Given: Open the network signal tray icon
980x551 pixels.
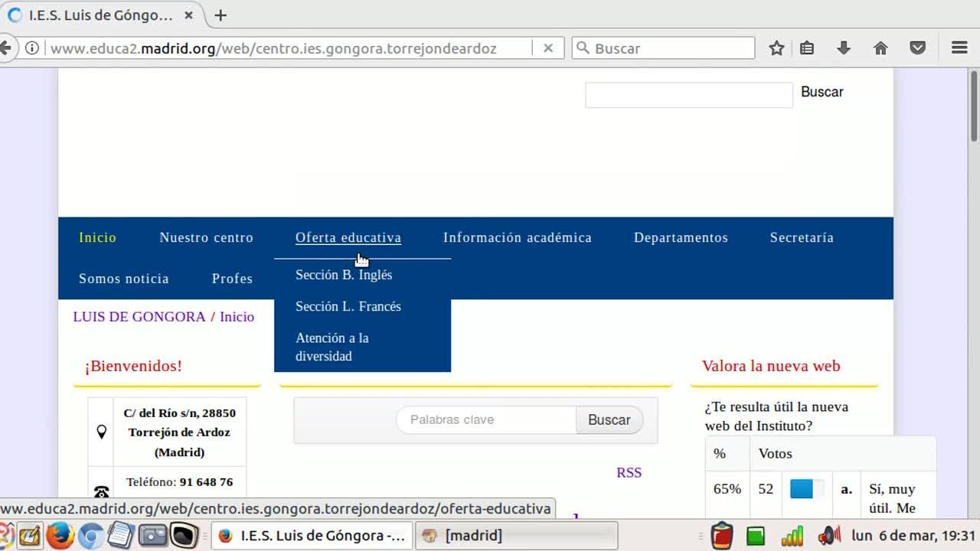Looking at the screenshot, I should click(792, 536).
